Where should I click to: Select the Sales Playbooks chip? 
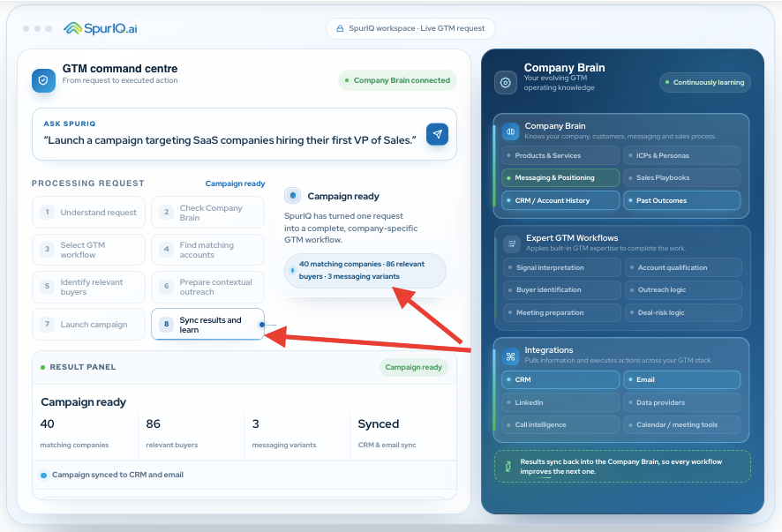coord(681,177)
